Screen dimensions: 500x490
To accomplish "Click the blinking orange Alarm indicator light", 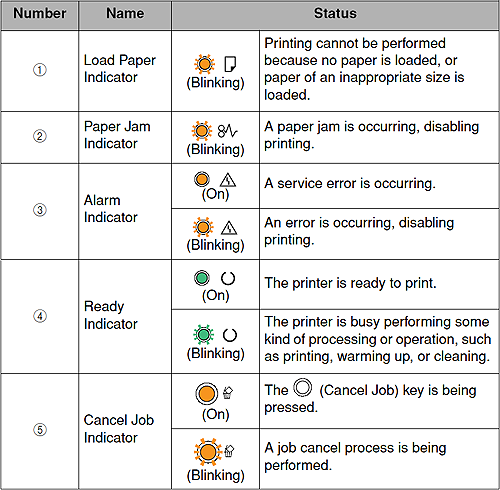I will pyautogui.click(x=203, y=227).
